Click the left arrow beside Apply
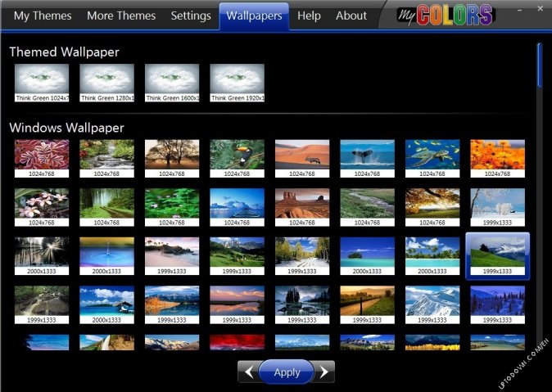This screenshot has width=552, height=392. [249, 372]
